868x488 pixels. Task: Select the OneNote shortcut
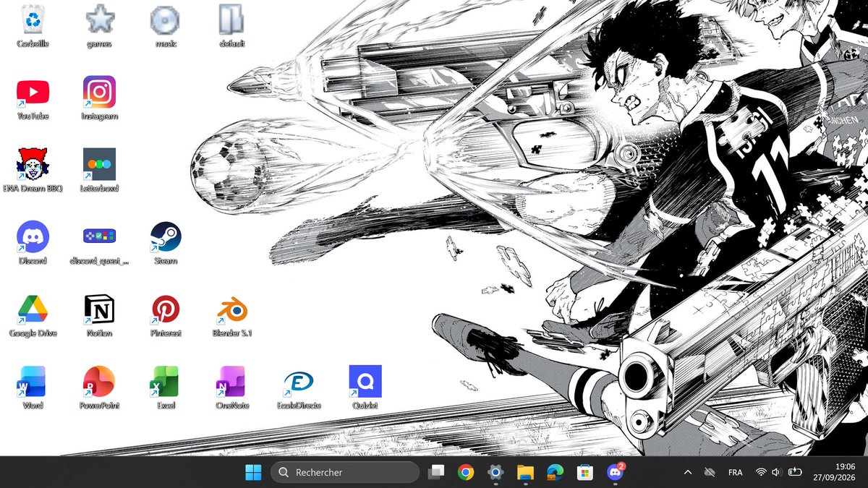coord(232,388)
